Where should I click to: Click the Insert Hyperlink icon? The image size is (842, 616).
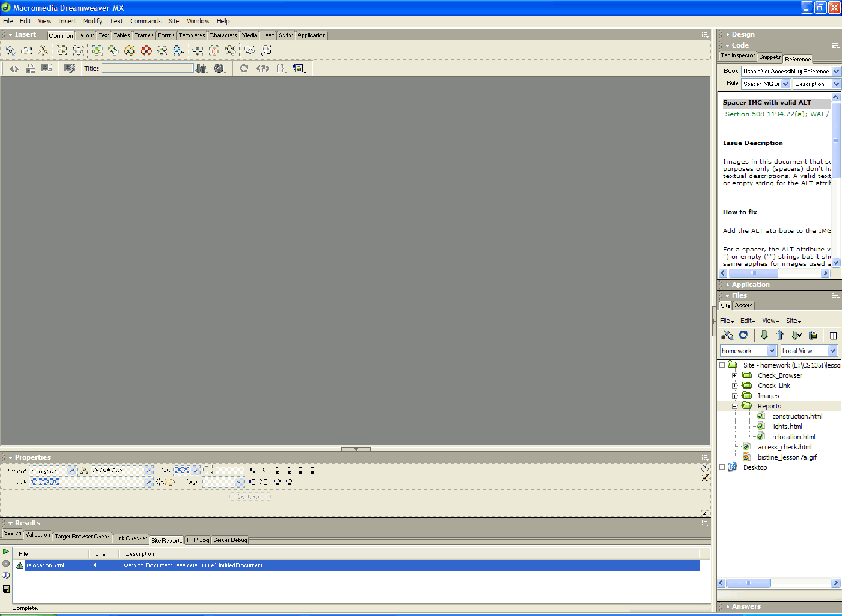coord(10,51)
